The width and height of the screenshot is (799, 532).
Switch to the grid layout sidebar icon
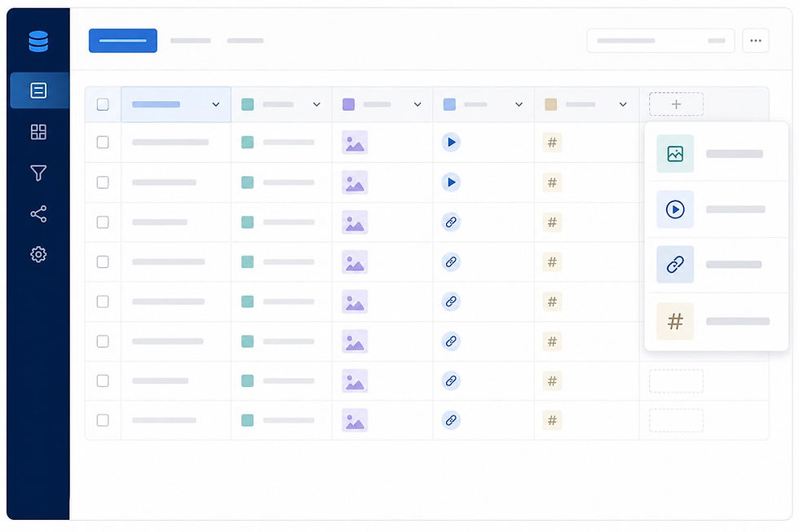pos(39,132)
